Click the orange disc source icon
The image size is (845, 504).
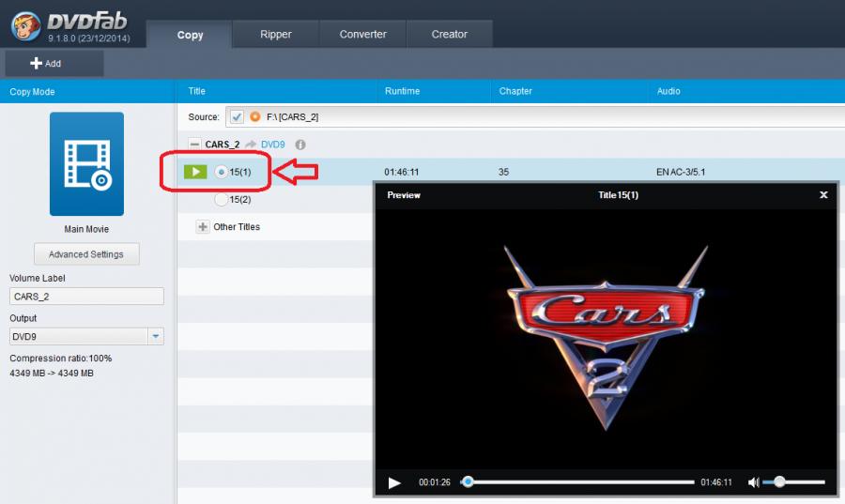pos(254,116)
